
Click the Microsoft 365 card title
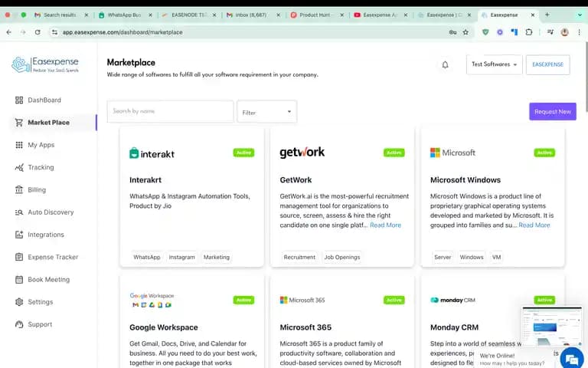(305, 327)
